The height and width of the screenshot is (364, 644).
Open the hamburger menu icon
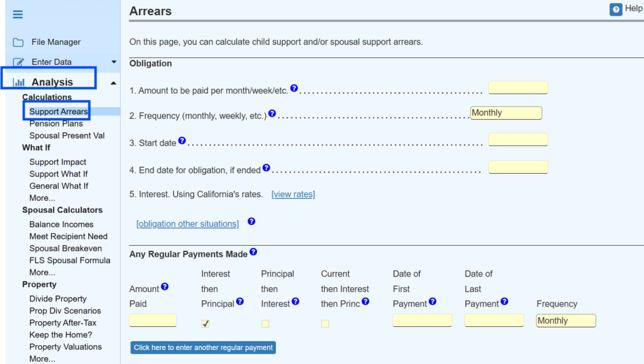pos(18,14)
